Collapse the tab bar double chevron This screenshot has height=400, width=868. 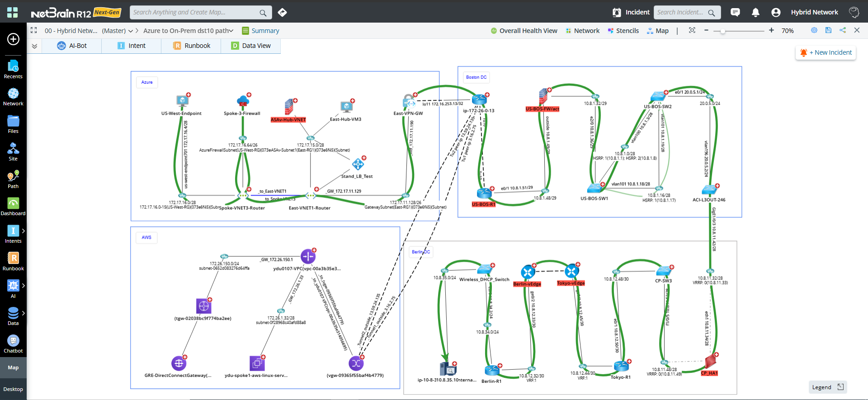[34, 46]
